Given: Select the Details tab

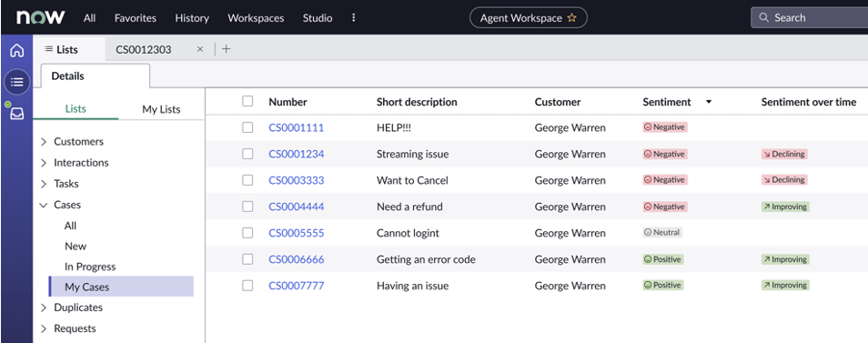Looking at the screenshot, I should (x=96, y=76).
